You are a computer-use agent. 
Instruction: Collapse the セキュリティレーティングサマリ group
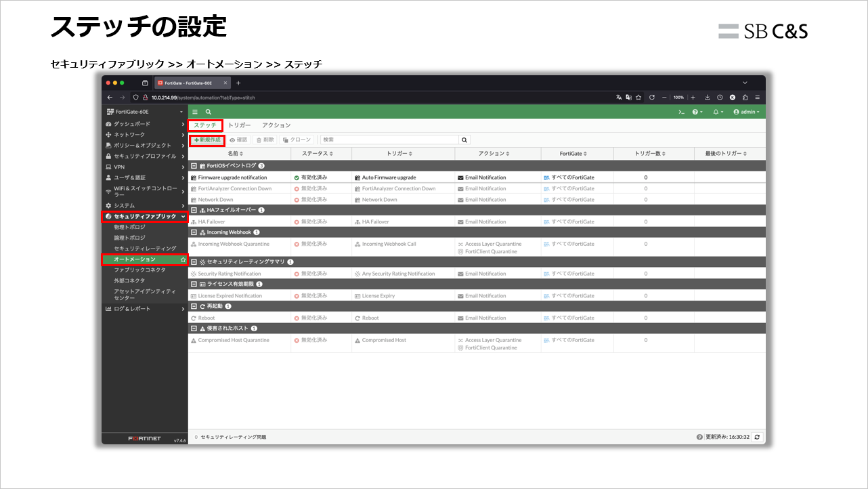pos(194,261)
